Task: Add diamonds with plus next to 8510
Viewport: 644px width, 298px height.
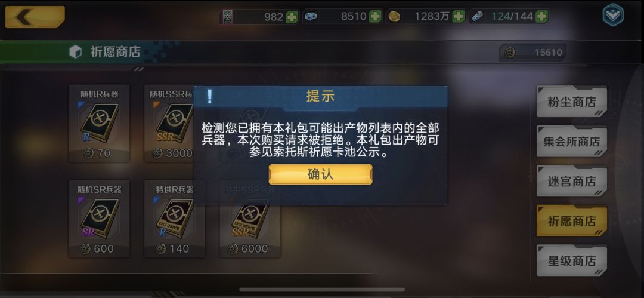Action: [375, 17]
